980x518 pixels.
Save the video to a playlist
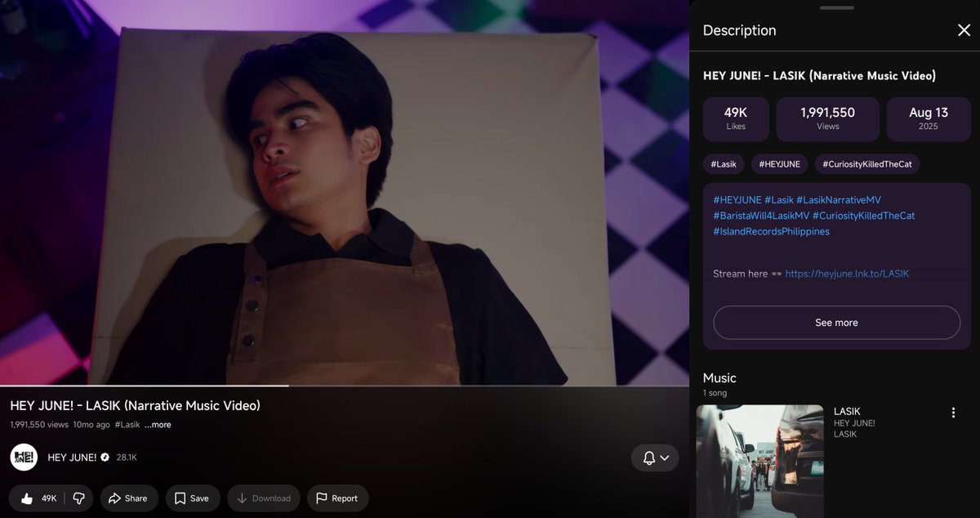193,498
